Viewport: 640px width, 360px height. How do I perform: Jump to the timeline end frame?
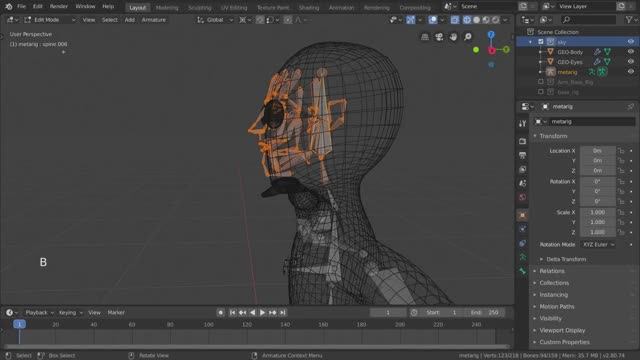point(283,313)
